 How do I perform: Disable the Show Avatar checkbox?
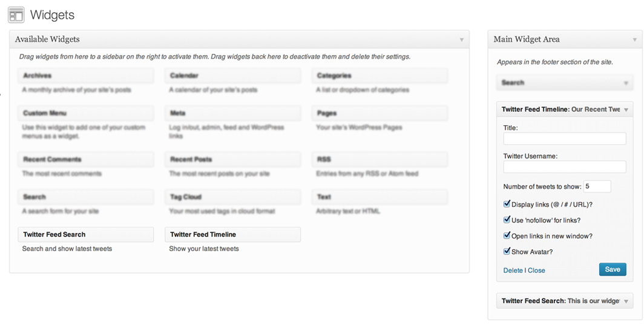pyautogui.click(x=507, y=251)
